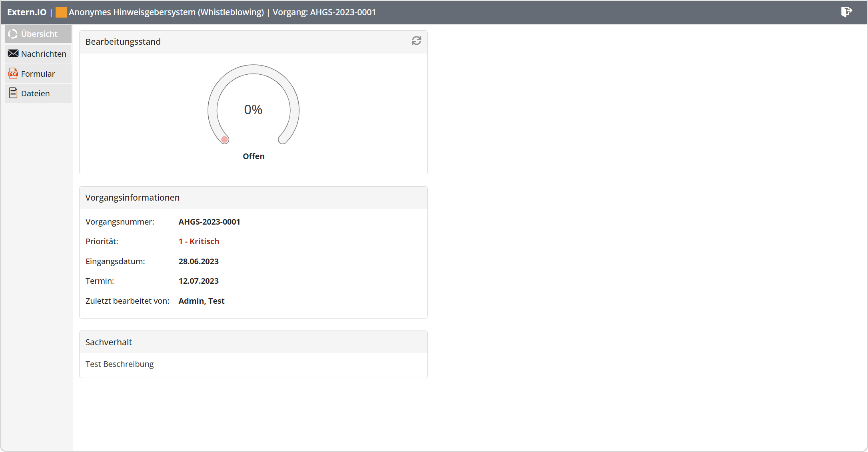Click the Sachverhalt panel header
Viewport: 868px width, 452px height.
click(253, 342)
